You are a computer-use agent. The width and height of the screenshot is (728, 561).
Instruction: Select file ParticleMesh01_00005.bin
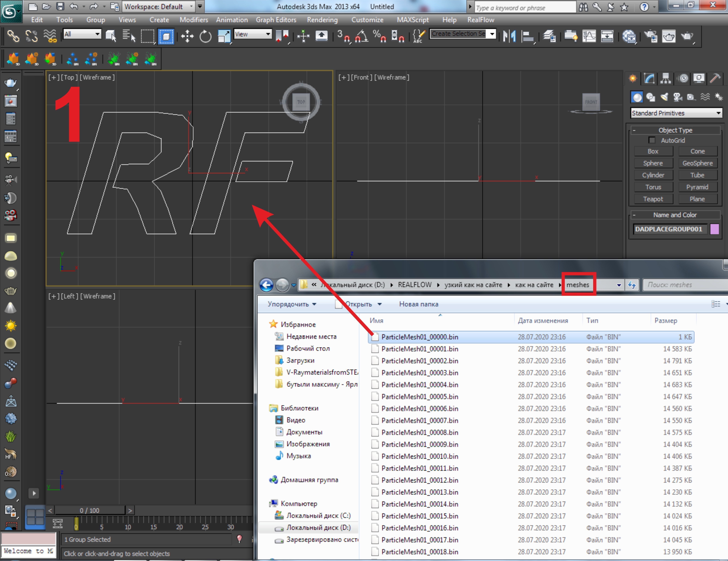tap(419, 397)
